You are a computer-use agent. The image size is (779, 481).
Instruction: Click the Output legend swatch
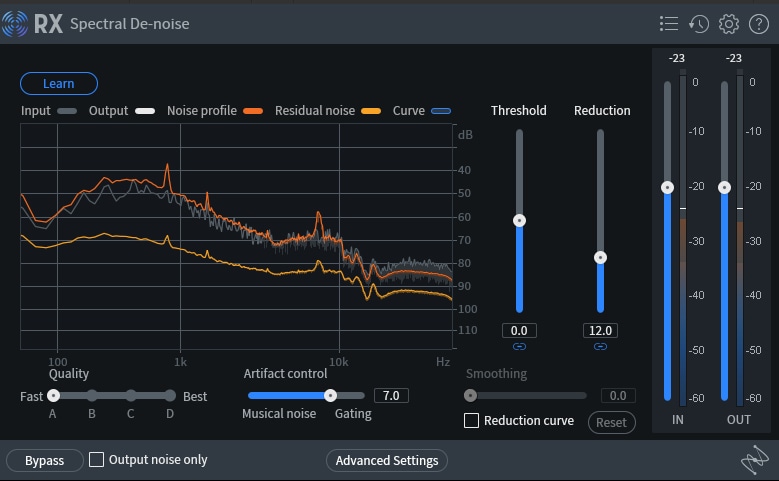coord(145,111)
